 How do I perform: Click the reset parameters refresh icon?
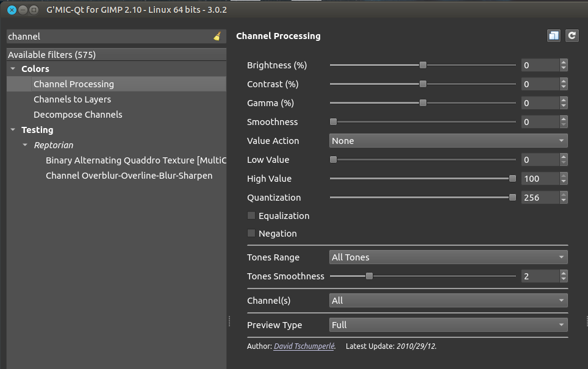tap(572, 36)
